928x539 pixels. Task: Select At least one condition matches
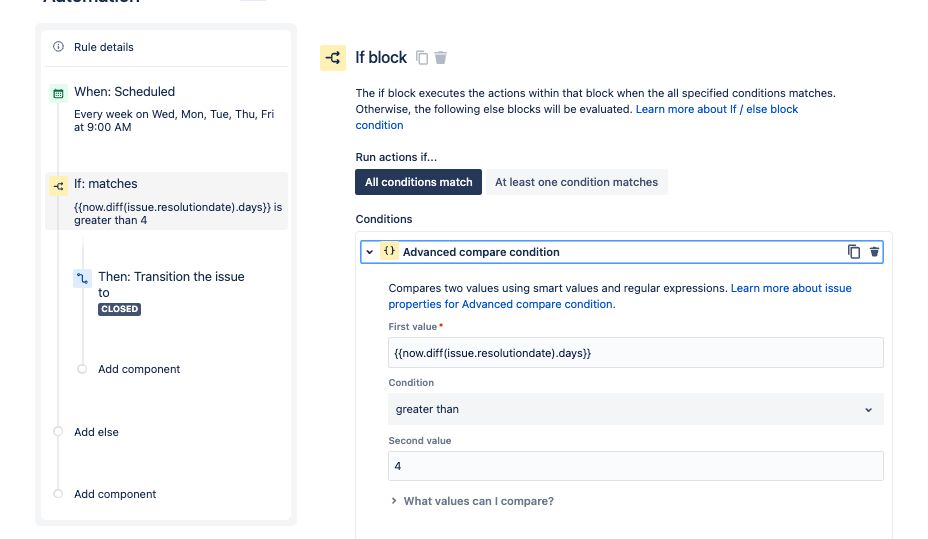(576, 182)
